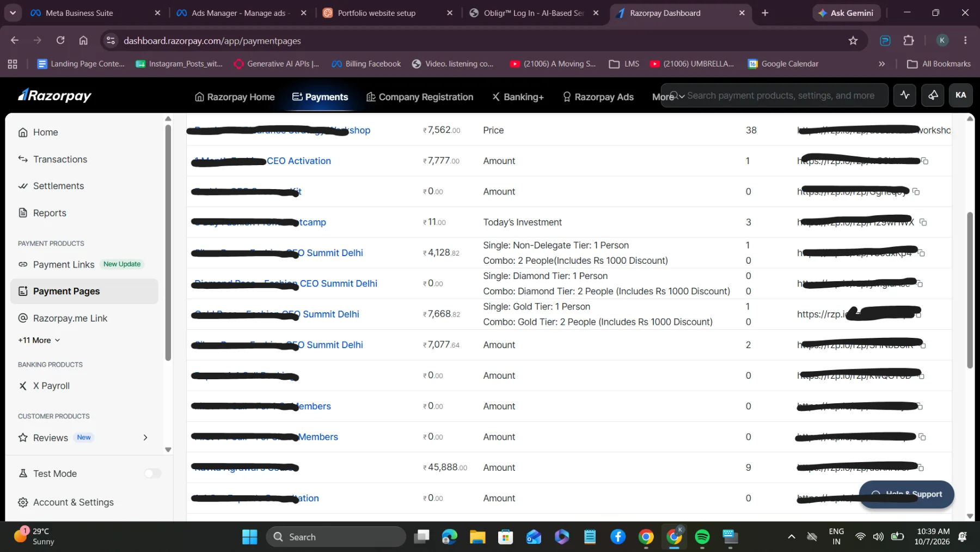This screenshot has width=980, height=552.
Task: Copy URL in Today's Investment row
Action: (x=923, y=222)
